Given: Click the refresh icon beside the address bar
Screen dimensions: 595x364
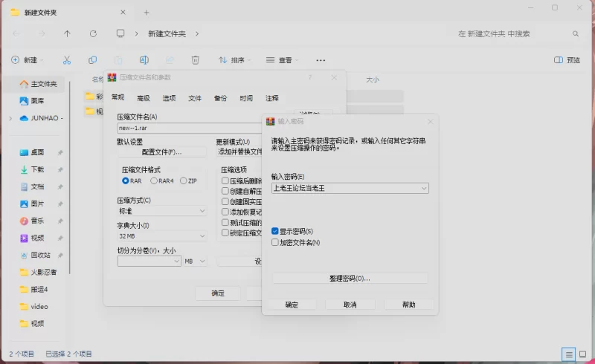Looking at the screenshot, I should [93, 33].
